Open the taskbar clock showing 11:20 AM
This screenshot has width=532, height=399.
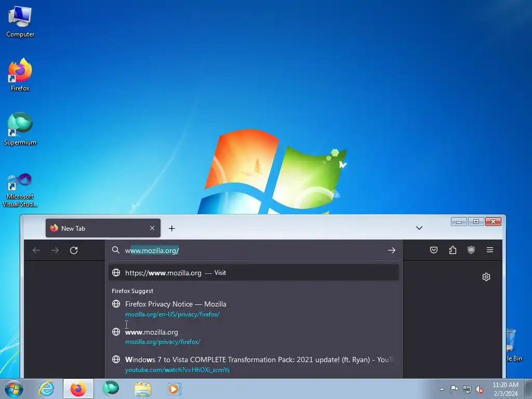click(x=505, y=389)
